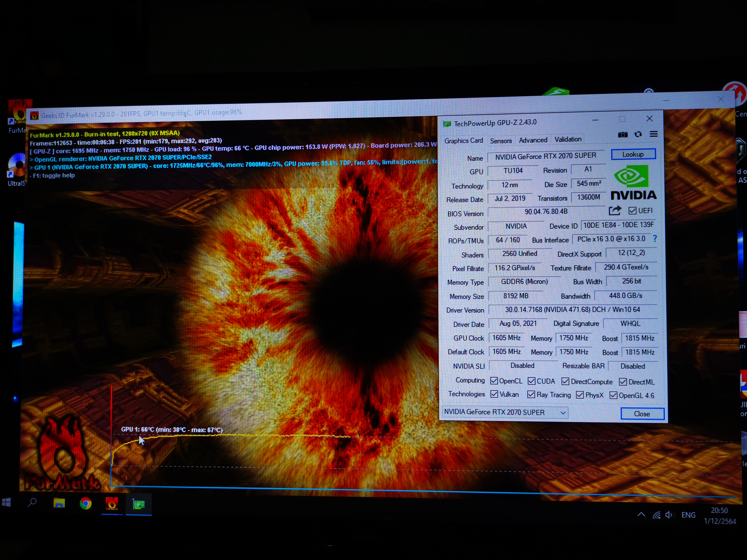Launch FurMark from the taskbar
Viewport: 747px width, 560px height.
112,503
